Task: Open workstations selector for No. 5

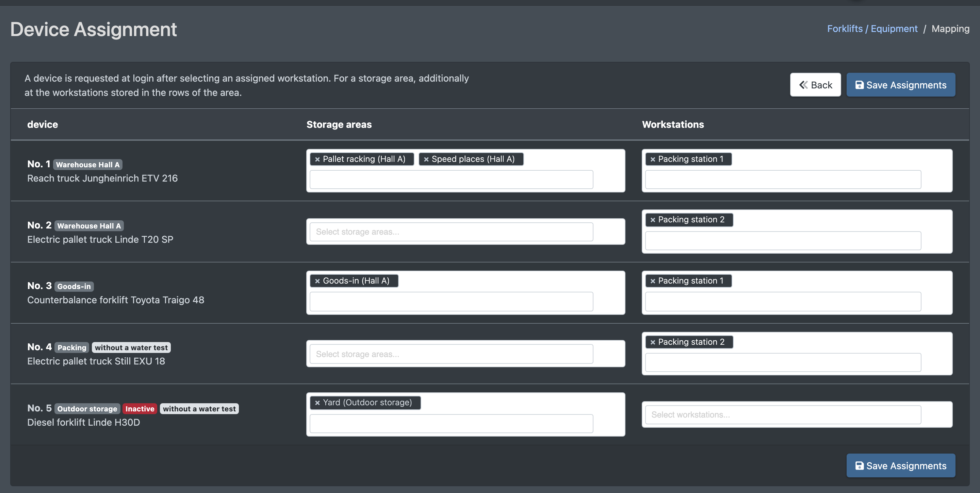Action: click(783, 415)
